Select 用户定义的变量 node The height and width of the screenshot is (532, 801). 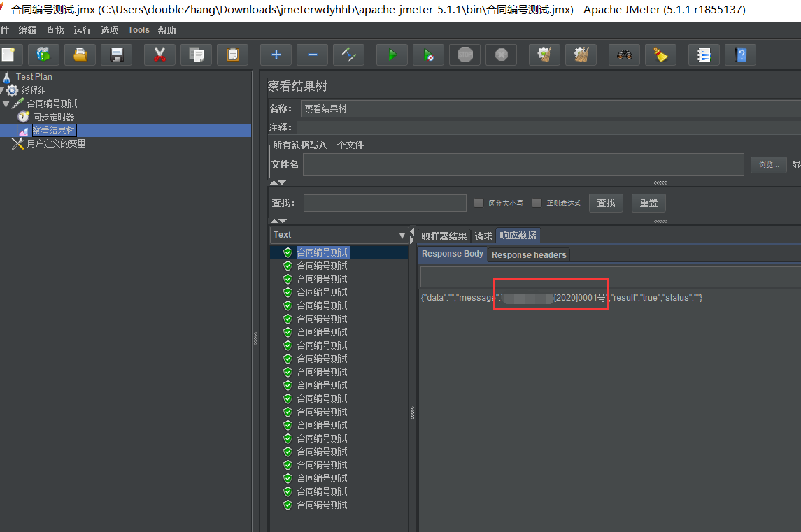coord(56,143)
